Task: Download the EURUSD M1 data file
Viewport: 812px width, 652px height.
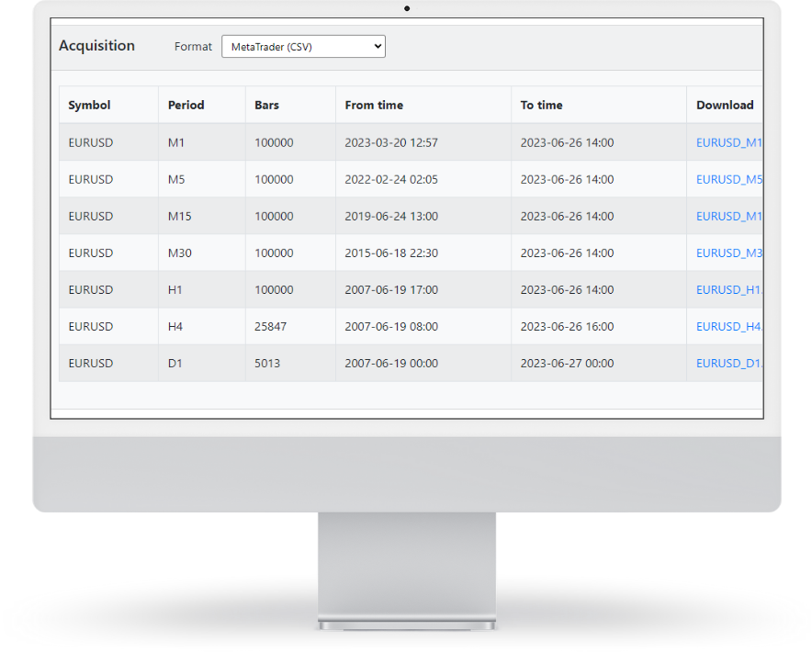Action: 729,142
